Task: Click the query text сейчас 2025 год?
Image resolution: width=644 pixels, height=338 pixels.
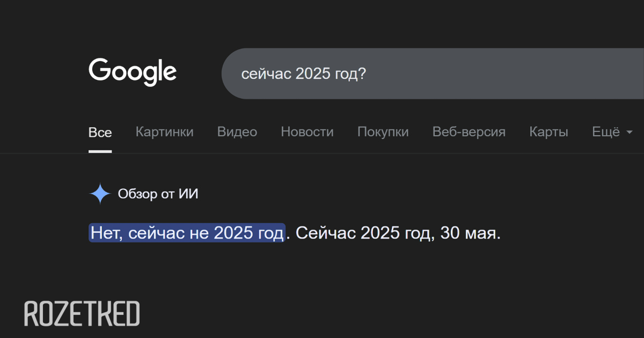Action: [x=304, y=74]
